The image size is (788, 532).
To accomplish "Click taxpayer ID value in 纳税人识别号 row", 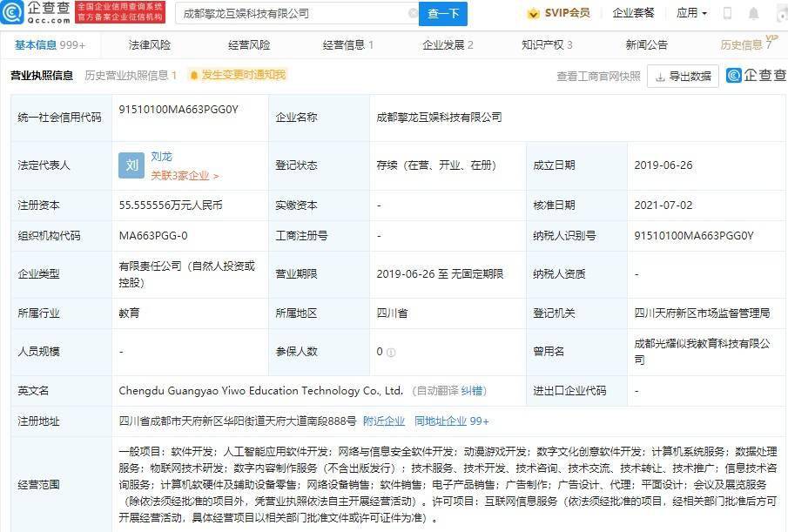I will pos(693,236).
